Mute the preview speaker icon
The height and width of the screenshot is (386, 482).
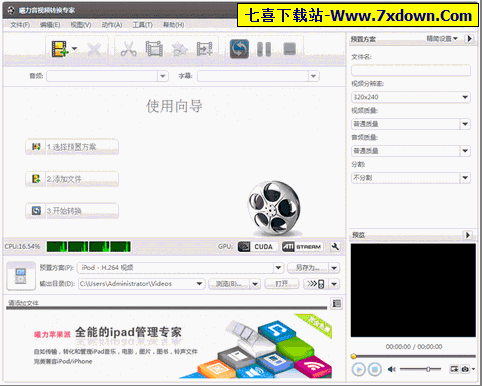pyautogui.click(x=391, y=369)
